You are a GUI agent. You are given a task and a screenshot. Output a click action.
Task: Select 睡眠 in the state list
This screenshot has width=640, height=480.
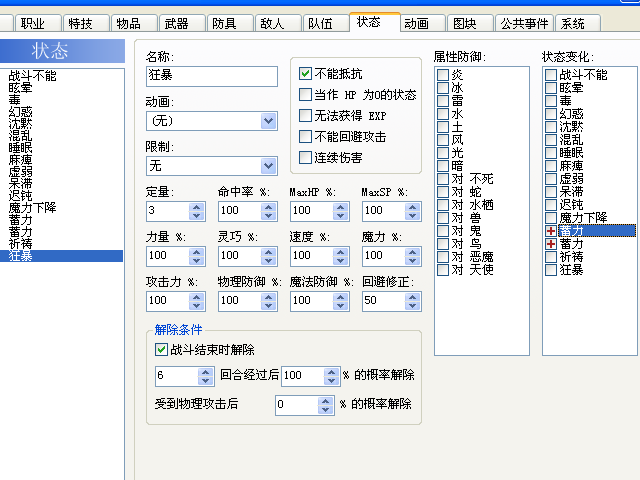pos(20,148)
